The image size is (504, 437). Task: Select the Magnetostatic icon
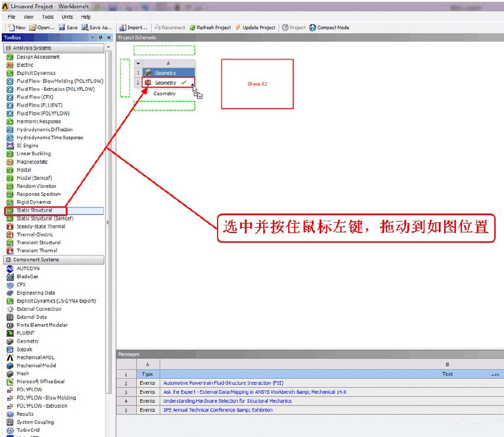coord(10,162)
